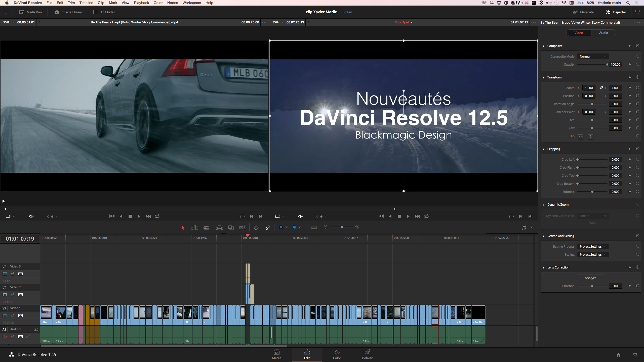The image size is (644, 362).
Task: Select the last Be Th... clip on Video 1
Action: (x=478, y=315)
